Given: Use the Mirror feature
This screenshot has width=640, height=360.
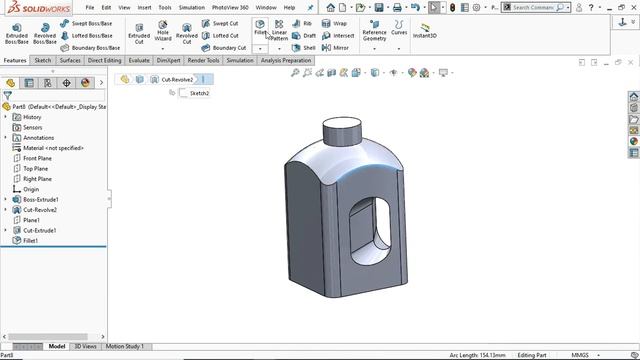Looking at the screenshot, I should (335, 48).
